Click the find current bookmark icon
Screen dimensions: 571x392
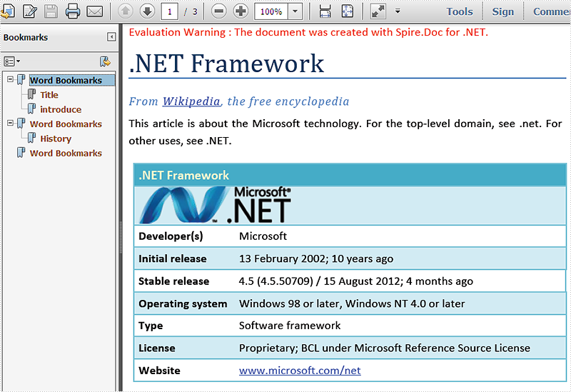click(105, 61)
